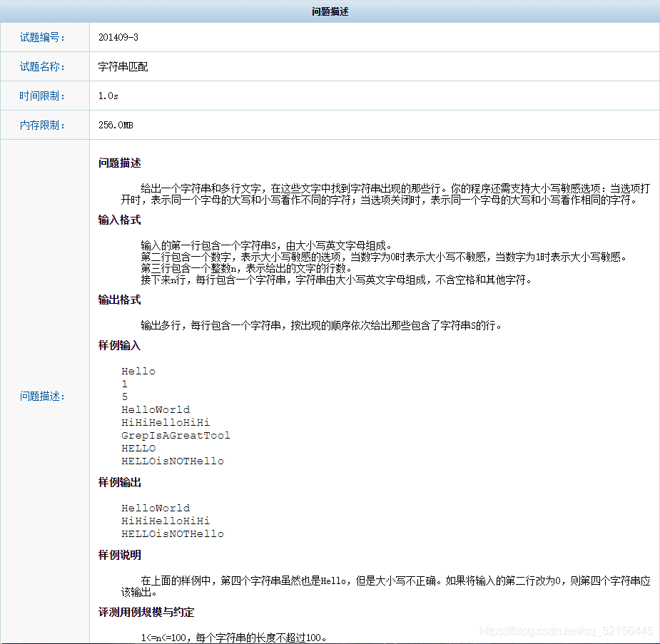Click the 评测用例规模与约定 heading

(146, 612)
